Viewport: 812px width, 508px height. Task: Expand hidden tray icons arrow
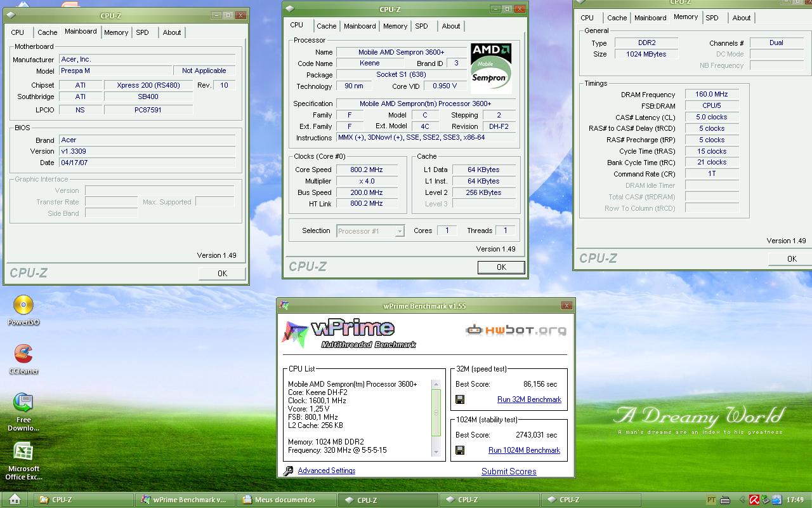pyautogui.click(x=742, y=500)
